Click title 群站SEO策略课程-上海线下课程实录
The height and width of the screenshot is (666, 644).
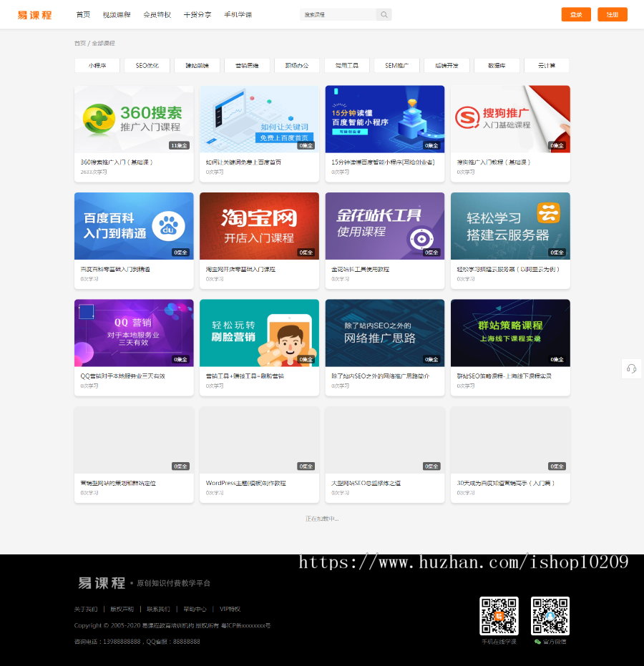click(x=504, y=376)
